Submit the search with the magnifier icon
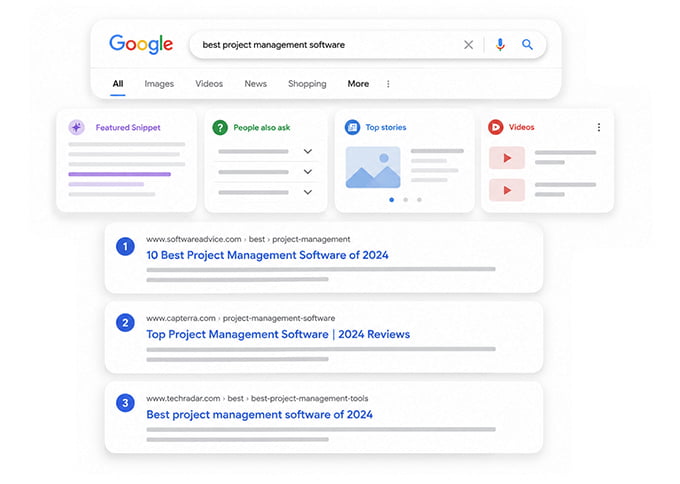 pos(527,44)
